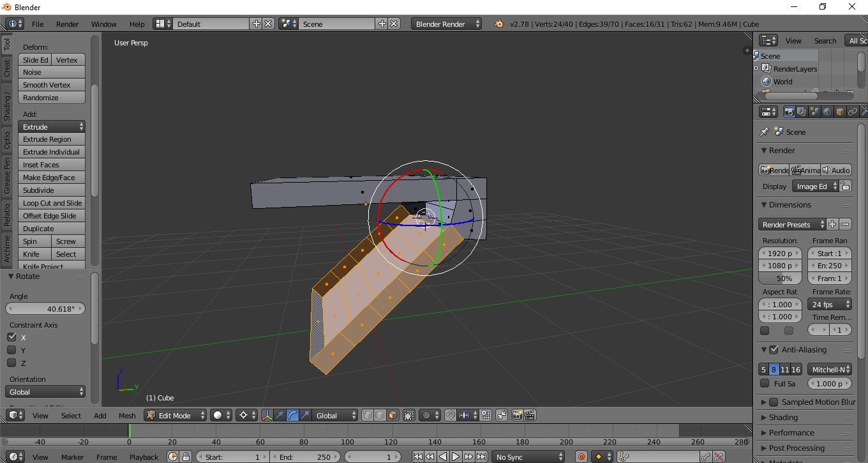Viewport: 868px width, 463px height.
Task: Open the File menu
Action: pyautogui.click(x=38, y=24)
